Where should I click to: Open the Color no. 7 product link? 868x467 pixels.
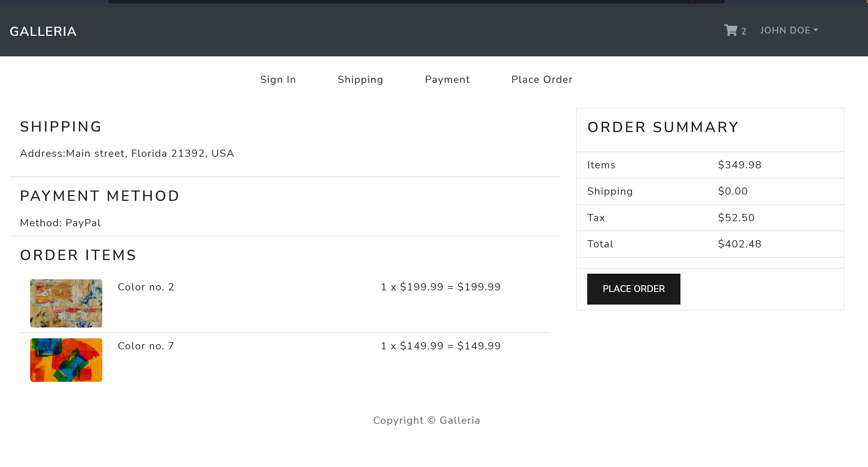(146, 346)
